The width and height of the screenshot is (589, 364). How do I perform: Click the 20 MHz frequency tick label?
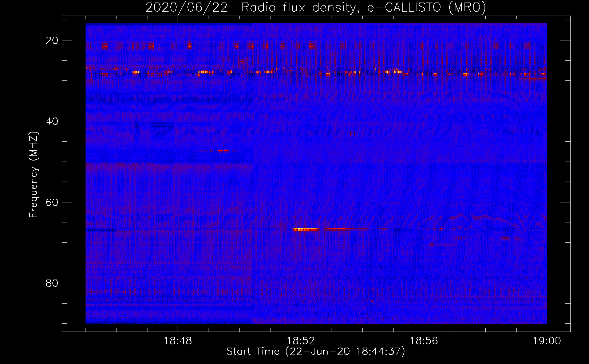(x=52, y=40)
